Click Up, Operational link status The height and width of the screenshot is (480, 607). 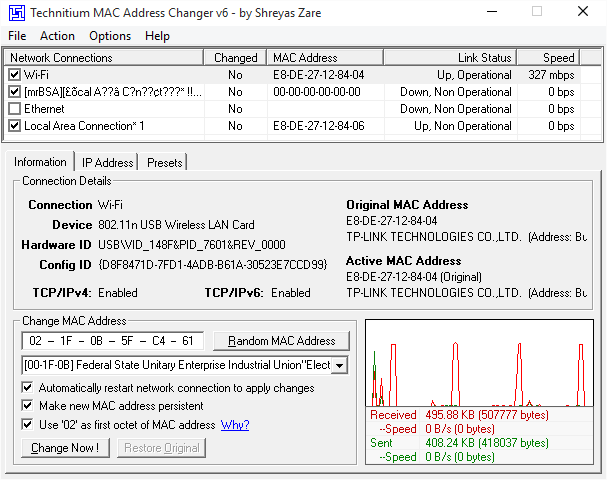tap(474, 75)
